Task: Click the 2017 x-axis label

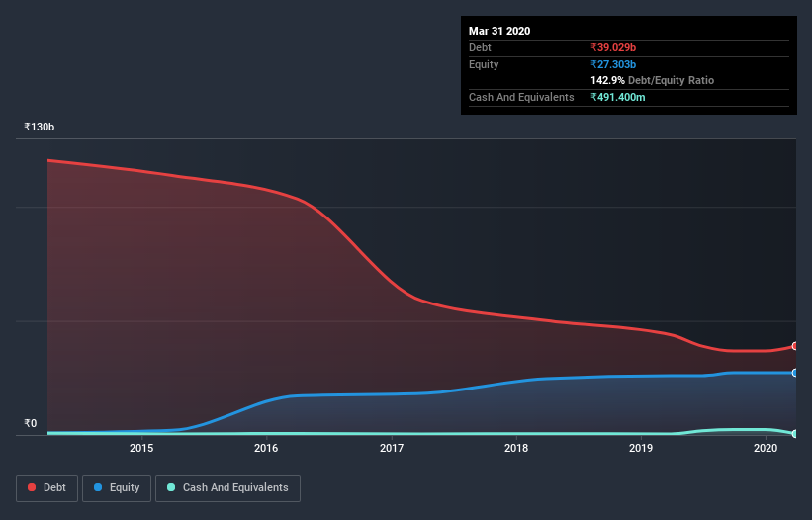Action: (392, 448)
